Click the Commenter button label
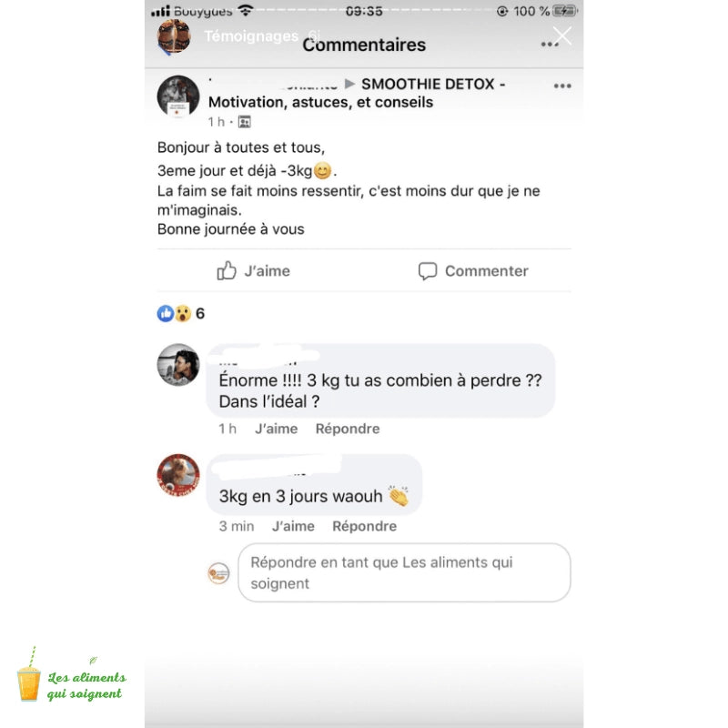 click(487, 270)
